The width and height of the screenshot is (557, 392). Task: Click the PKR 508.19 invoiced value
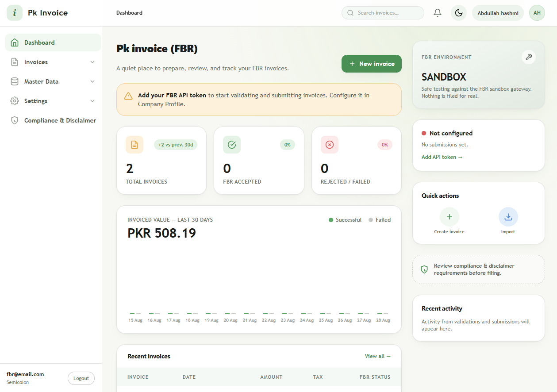click(161, 233)
